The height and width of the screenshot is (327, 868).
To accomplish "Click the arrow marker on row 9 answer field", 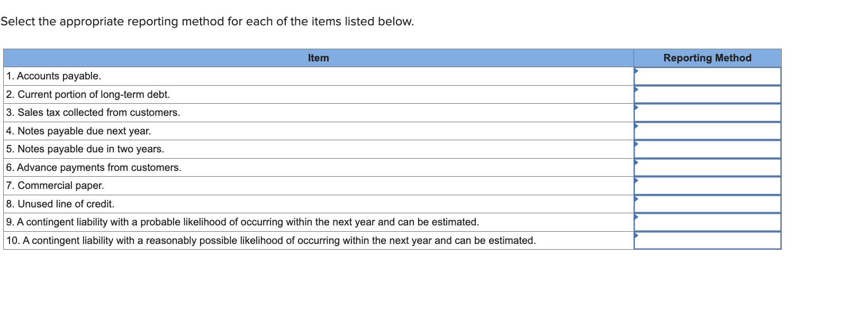I will point(637,216).
